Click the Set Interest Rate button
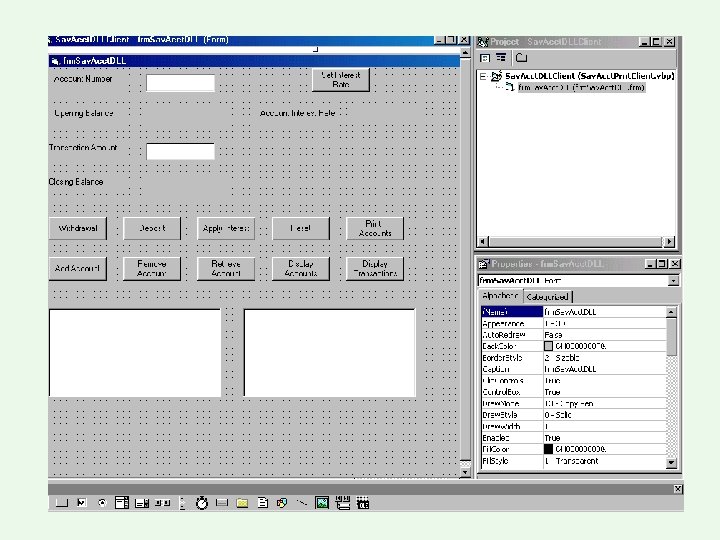This screenshot has height=540, width=720. pyautogui.click(x=341, y=80)
